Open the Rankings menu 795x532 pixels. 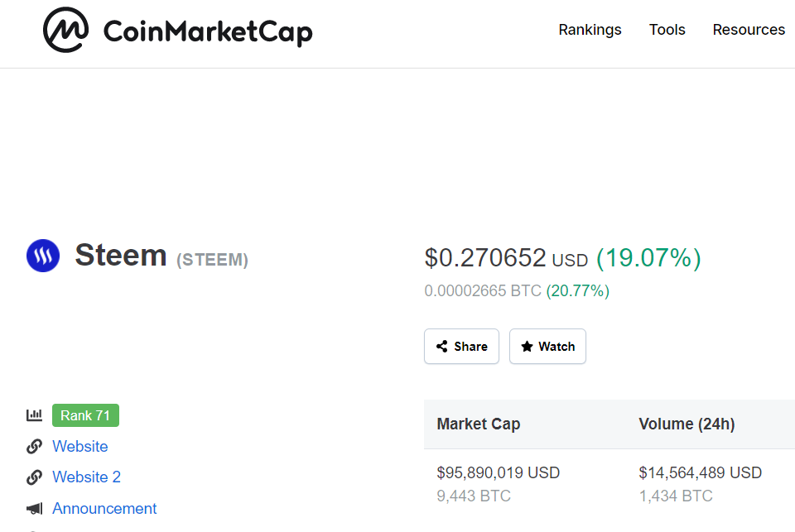[x=590, y=30]
